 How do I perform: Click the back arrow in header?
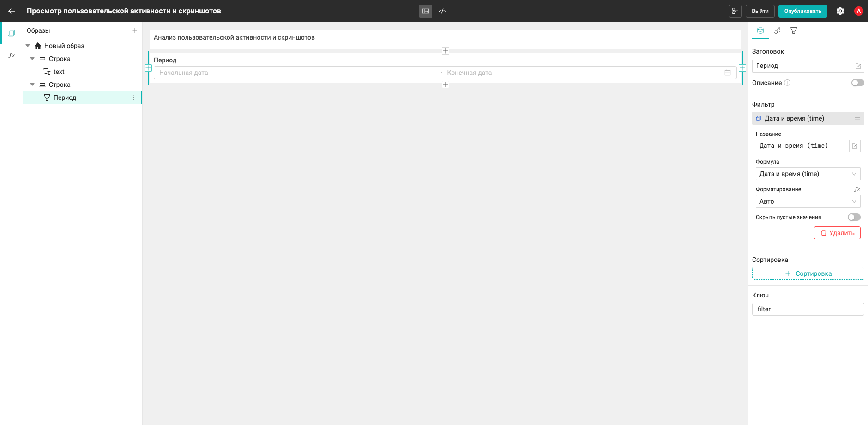pyautogui.click(x=12, y=11)
